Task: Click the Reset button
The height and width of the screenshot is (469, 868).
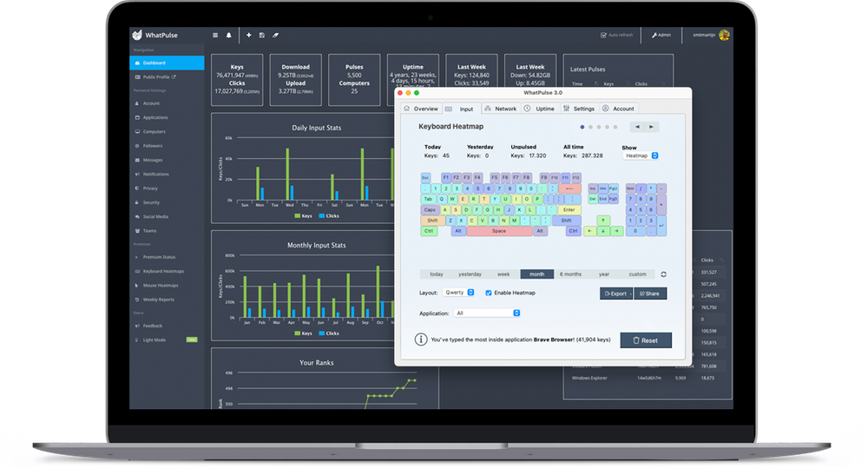Action: pyautogui.click(x=646, y=340)
